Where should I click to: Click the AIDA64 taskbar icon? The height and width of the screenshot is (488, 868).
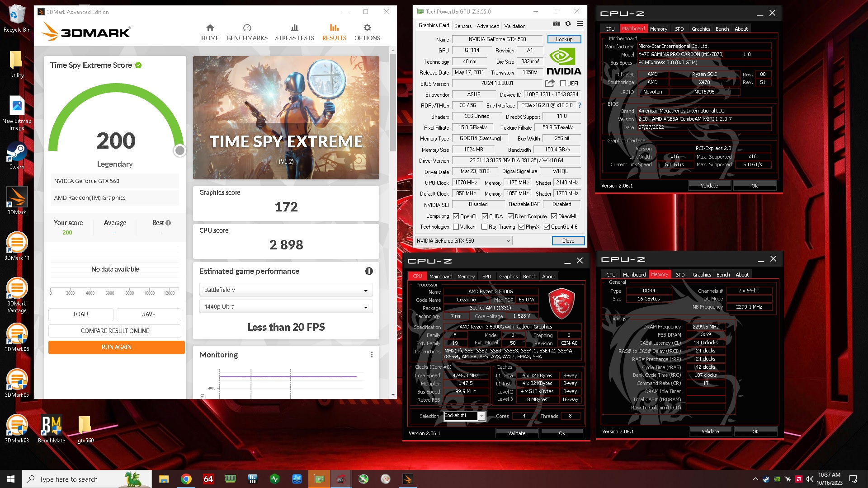208,479
